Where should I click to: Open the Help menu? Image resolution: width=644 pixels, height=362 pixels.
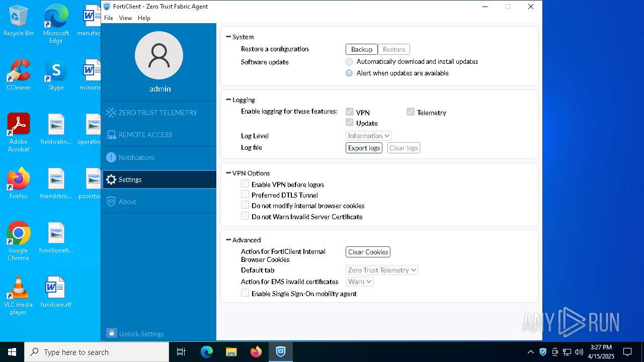(144, 18)
